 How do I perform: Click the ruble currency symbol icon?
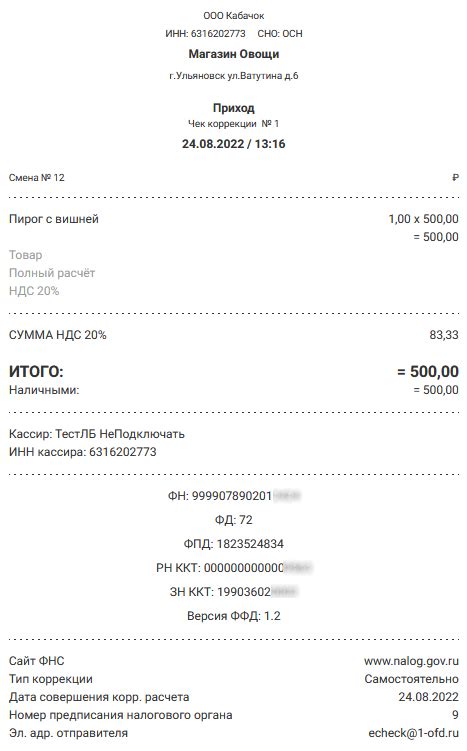click(456, 178)
